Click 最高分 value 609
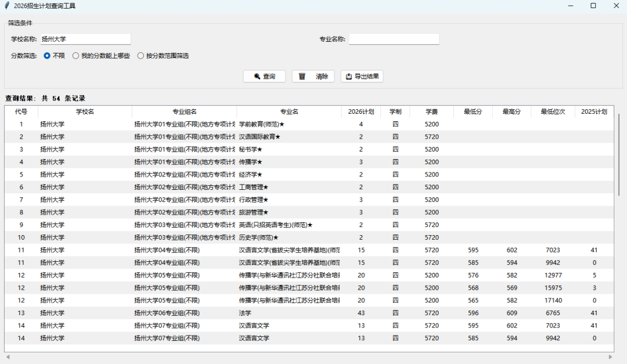The image size is (627, 364). [x=512, y=313]
